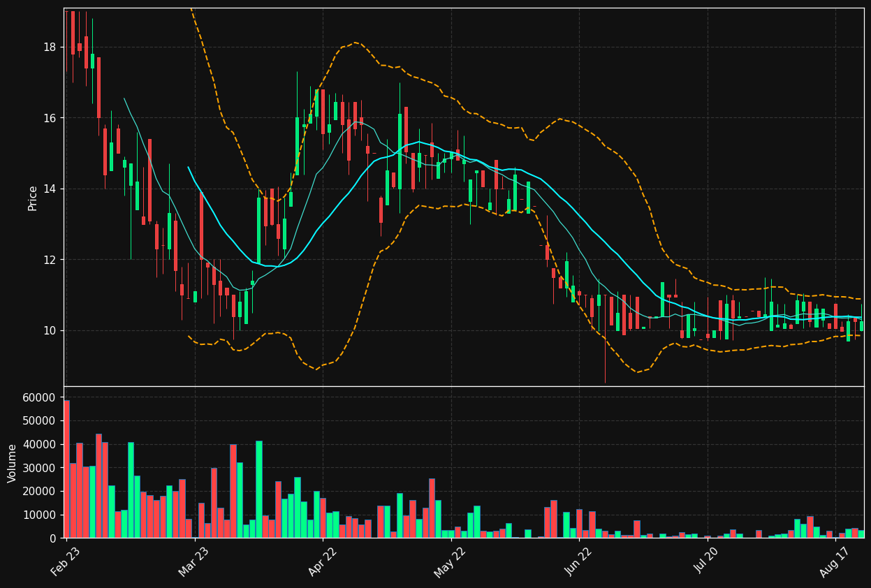Click the 'Mar 23' date label
The image size is (871, 588).
(193, 561)
